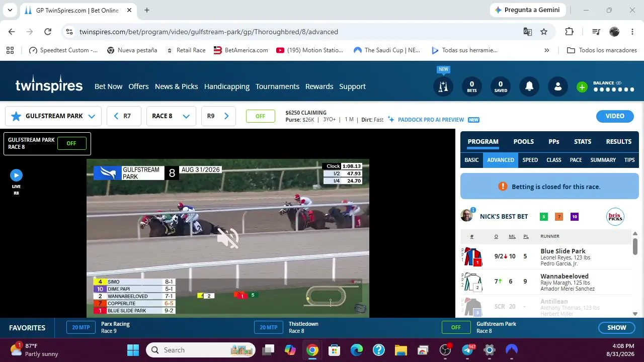Screen dimensions: 644x362
Task: Select the SUMMARY program view
Action: coord(603,160)
